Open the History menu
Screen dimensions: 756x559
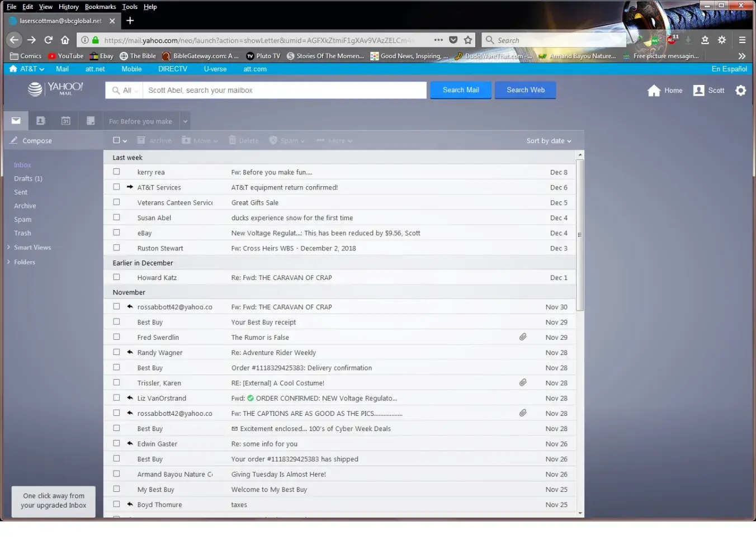tap(68, 7)
